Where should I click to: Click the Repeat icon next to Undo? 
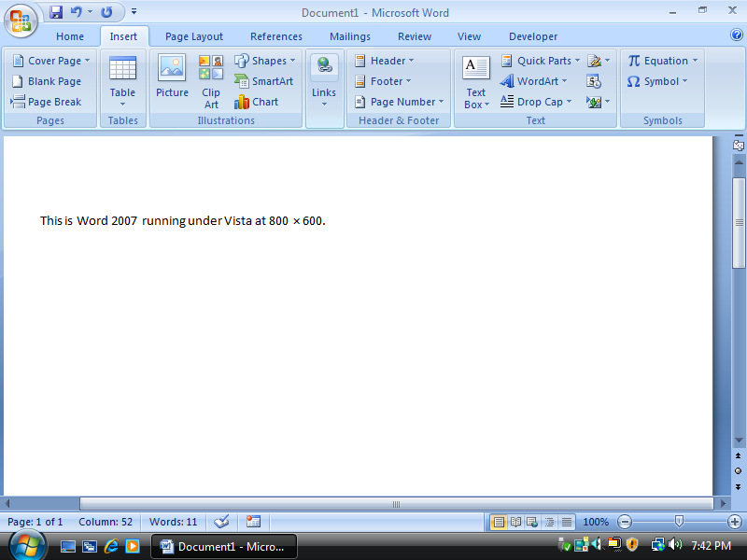point(106,12)
